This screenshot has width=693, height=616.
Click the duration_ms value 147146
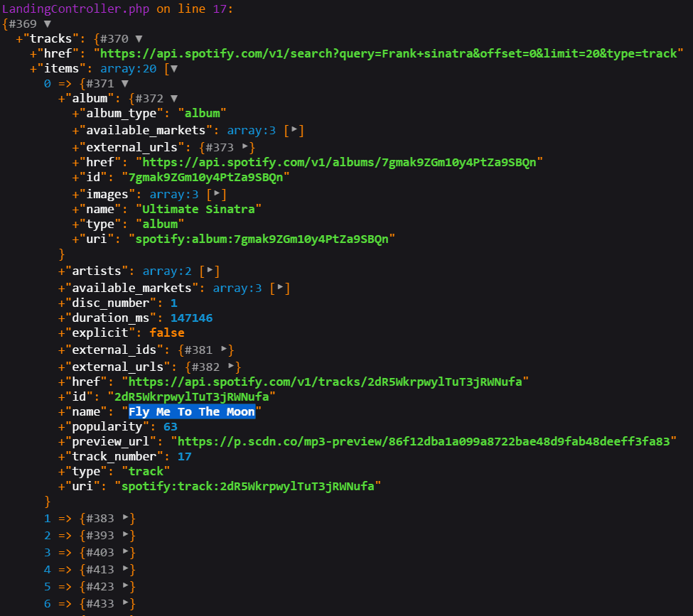(191, 318)
